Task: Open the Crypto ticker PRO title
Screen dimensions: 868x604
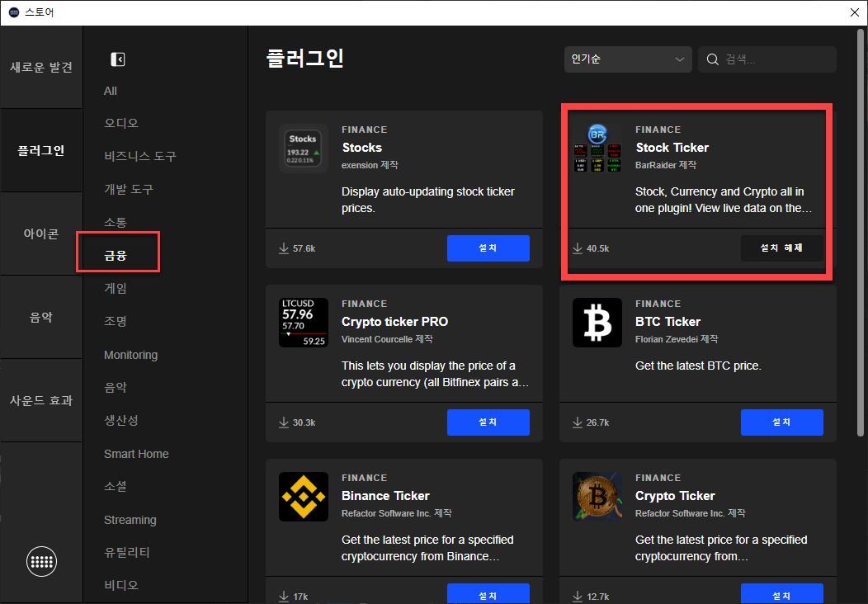Action: [x=394, y=322]
